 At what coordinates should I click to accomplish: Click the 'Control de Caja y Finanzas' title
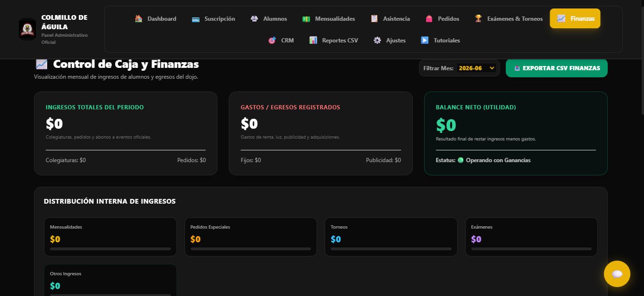[126, 64]
